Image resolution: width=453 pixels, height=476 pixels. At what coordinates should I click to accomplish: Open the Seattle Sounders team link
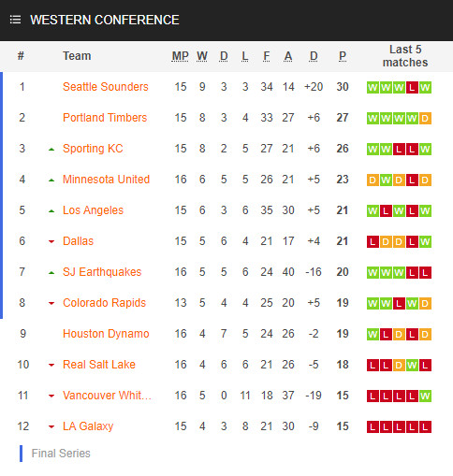pos(106,87)
